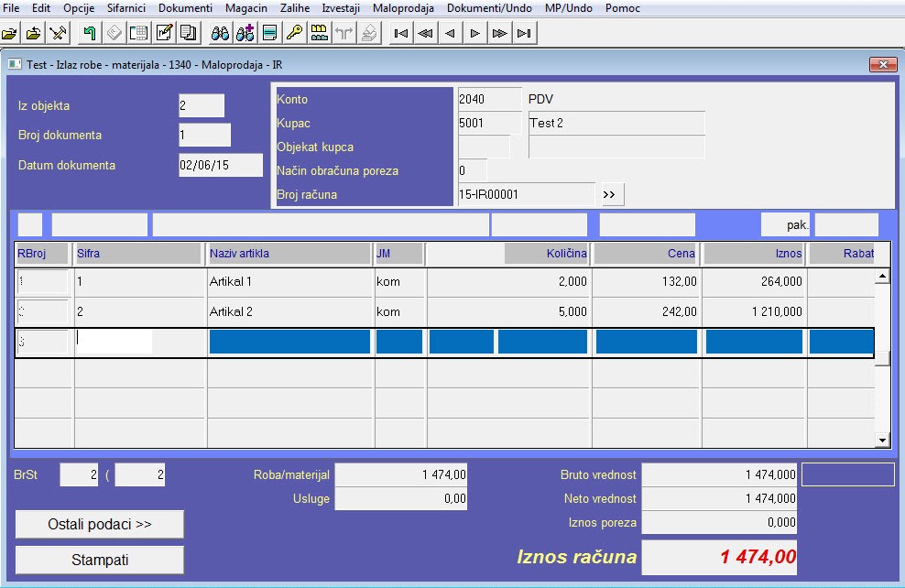Open the Maloprodaja menu
The width and height of the screenshot is (905, 588).
click(x=403, y=8)
